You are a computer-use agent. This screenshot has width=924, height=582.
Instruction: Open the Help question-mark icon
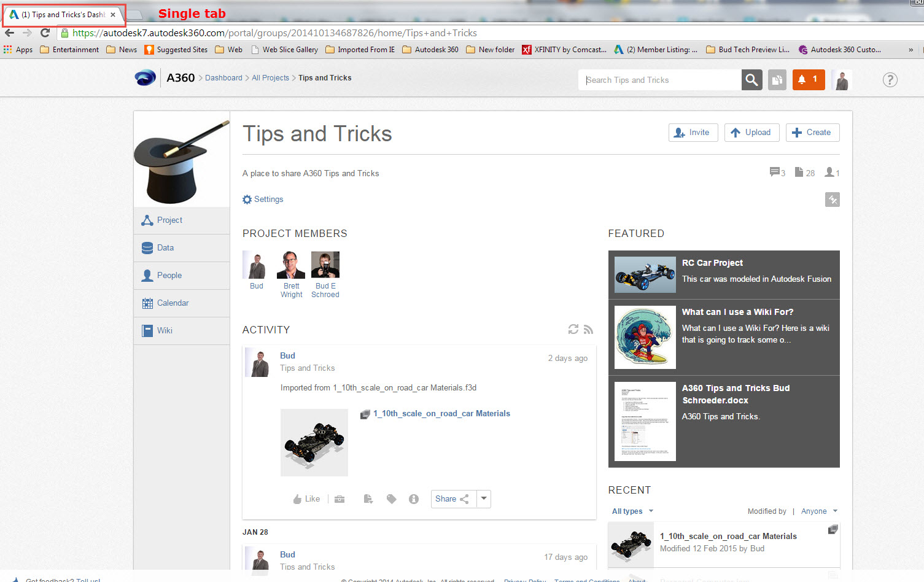tap(890, 80)
